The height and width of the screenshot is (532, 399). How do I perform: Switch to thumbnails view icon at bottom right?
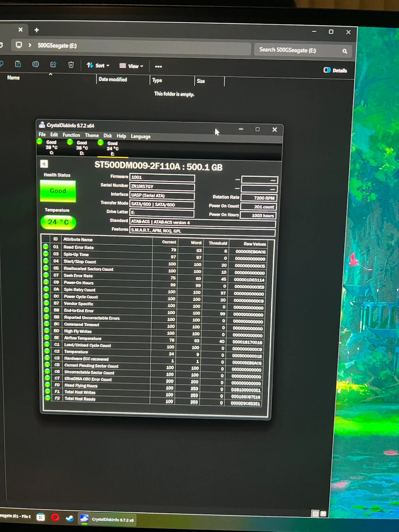point(323,514)
